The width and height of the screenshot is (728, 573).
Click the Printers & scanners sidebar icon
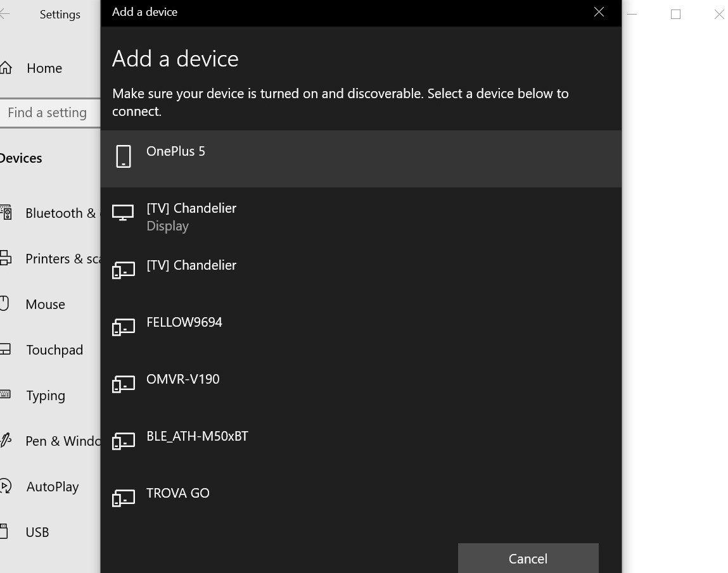pyautogui.click(x=6, y=258)
